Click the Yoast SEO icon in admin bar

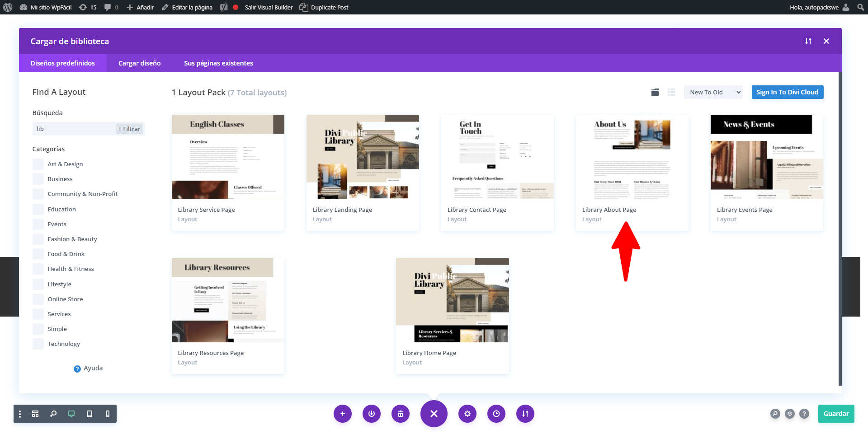tap(224, 7)
